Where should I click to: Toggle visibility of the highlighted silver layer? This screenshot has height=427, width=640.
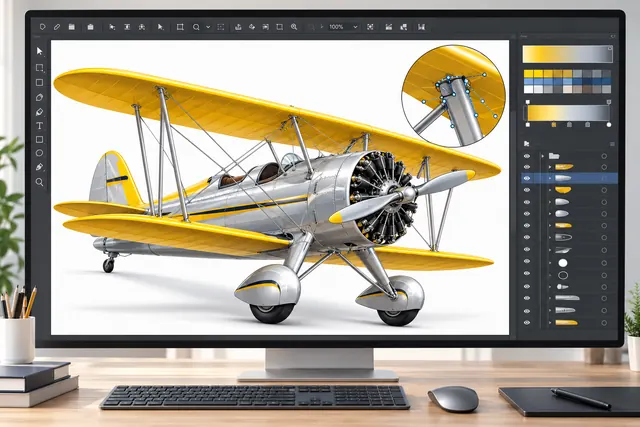pyautogui.click(x=527, y=178)
